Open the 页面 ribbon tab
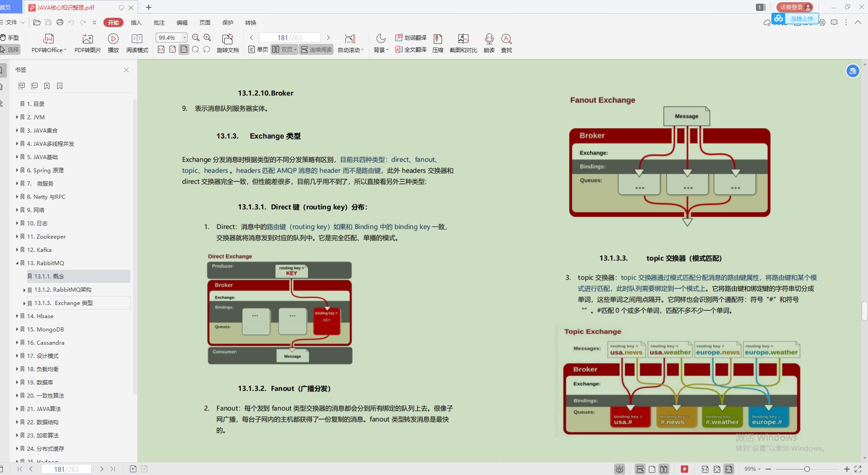This screenshot has height=475, width=868. coord(205,22)
